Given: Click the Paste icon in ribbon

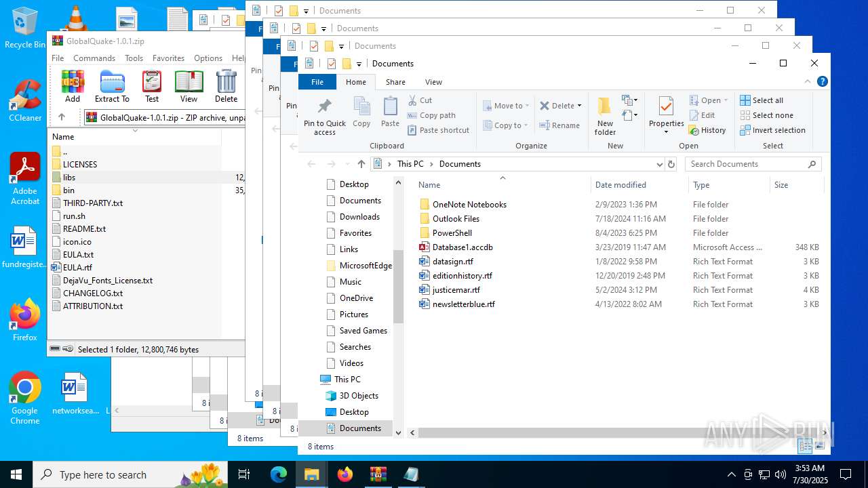Looking at the screenshot, I should (x=390, y=112).
